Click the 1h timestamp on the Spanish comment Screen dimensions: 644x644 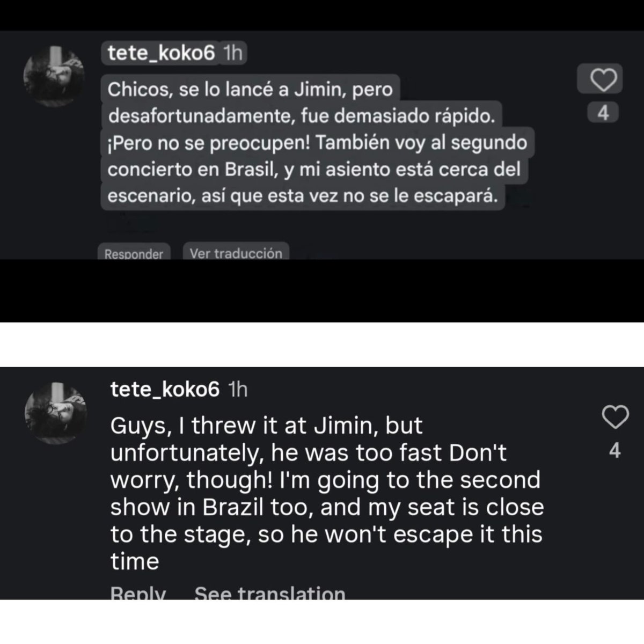tap(232, 53)
